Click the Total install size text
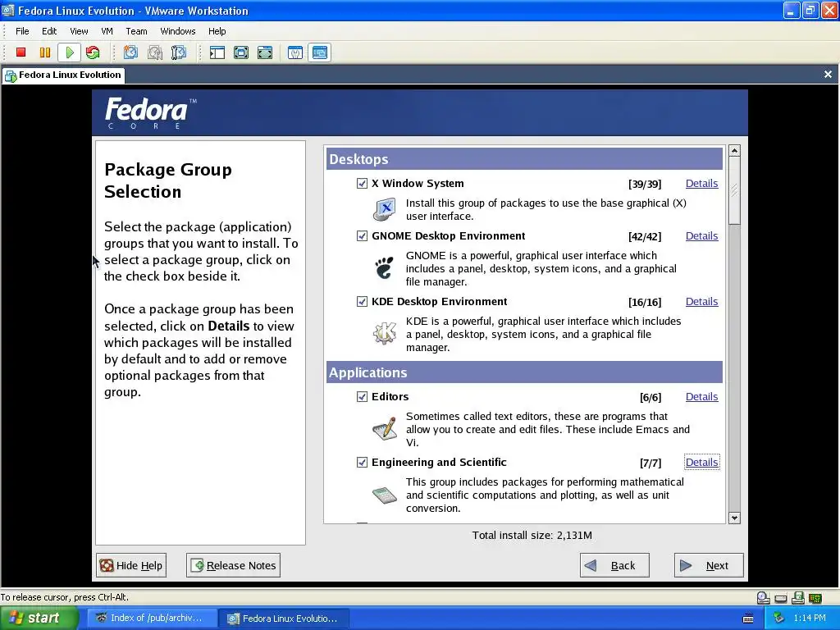The width and height of the screenshot is (840, 630). (532, 535)
